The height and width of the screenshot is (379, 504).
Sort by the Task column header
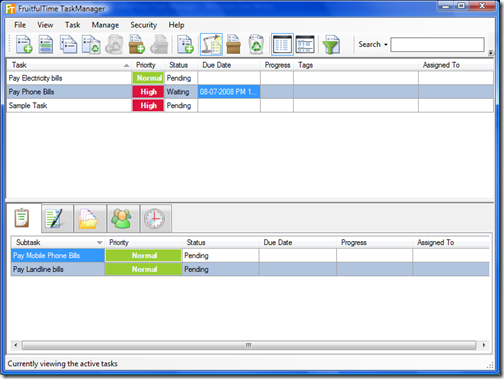click(69, 65)
